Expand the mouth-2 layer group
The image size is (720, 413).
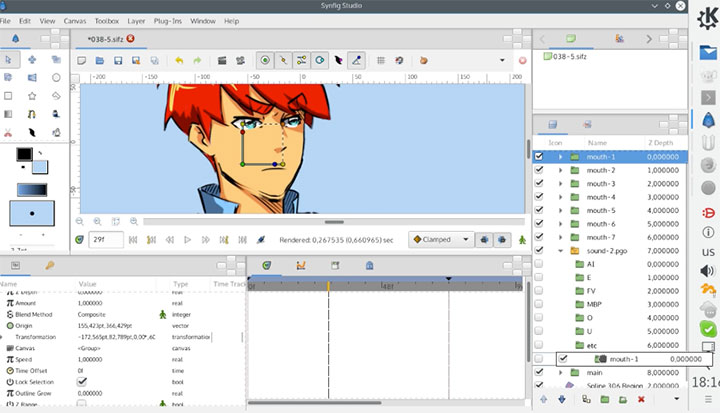(561, 171)
